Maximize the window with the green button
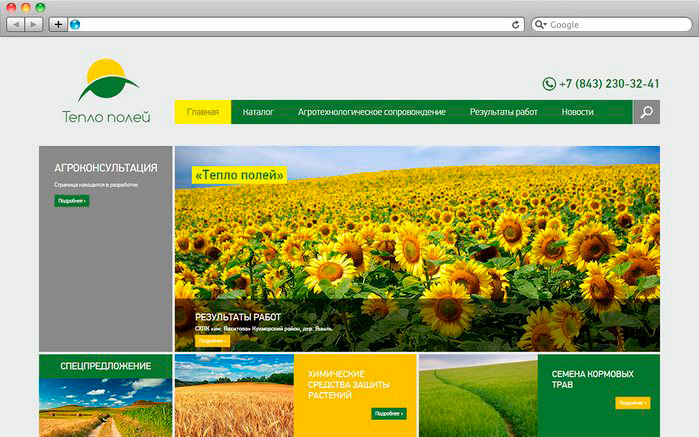Viewport: 699px width, 437px height. tap(40, 7)
